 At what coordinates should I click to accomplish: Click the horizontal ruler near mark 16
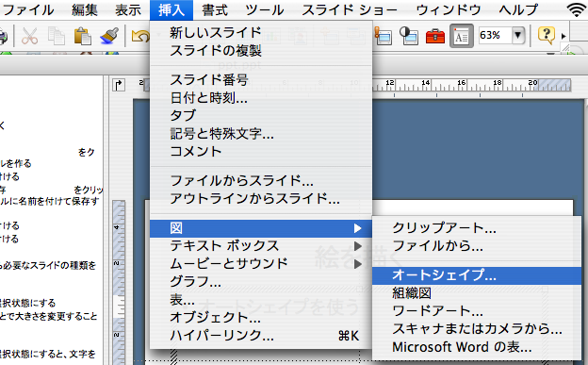(461, 85)
